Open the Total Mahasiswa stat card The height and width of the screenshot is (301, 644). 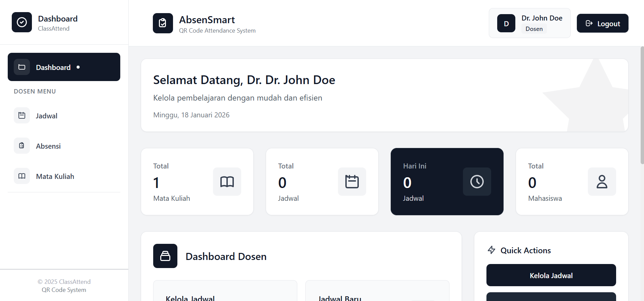point(572,182)
